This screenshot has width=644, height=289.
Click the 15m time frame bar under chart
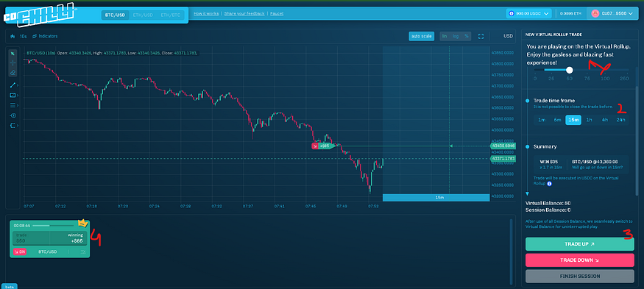click(x=436, y=198)
